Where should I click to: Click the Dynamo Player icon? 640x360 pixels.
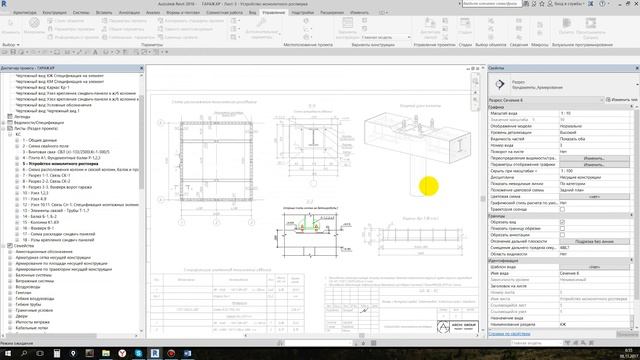tap(591, 23)
